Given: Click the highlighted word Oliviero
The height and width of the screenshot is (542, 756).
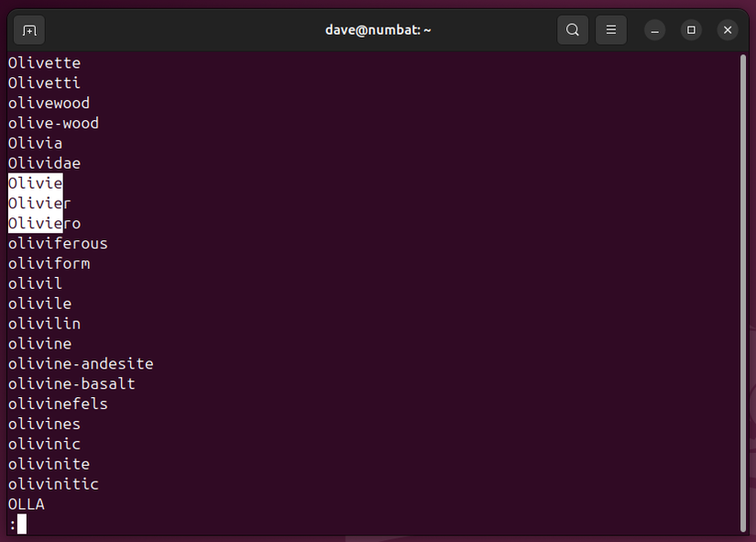Looking at the screenshot, I should pos(43,223).
